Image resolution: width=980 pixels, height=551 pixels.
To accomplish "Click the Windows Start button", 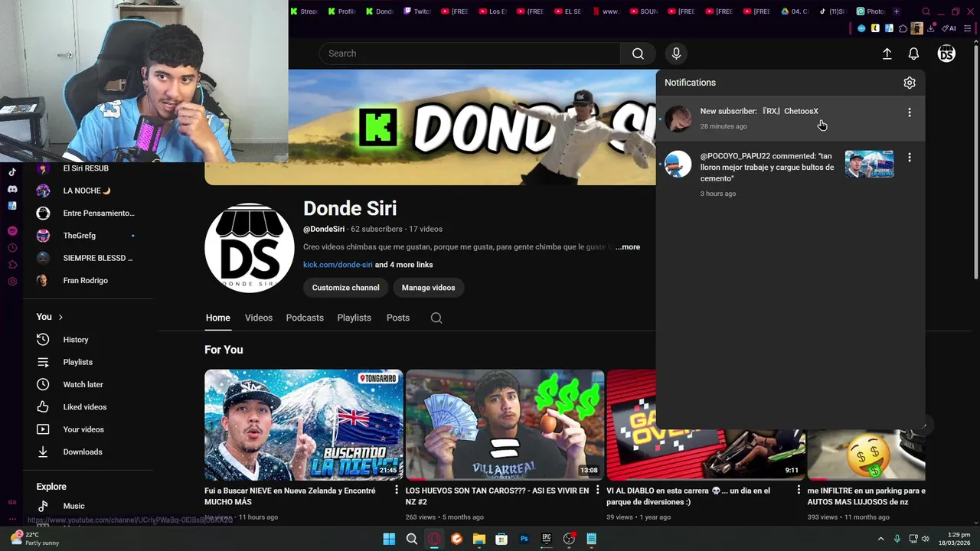I will pos(389,539).
